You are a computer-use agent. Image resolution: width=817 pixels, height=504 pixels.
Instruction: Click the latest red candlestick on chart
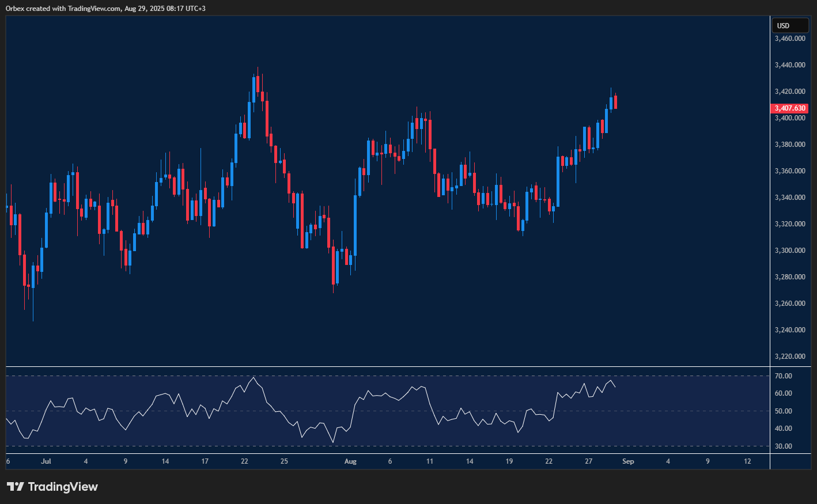point(616,102)
